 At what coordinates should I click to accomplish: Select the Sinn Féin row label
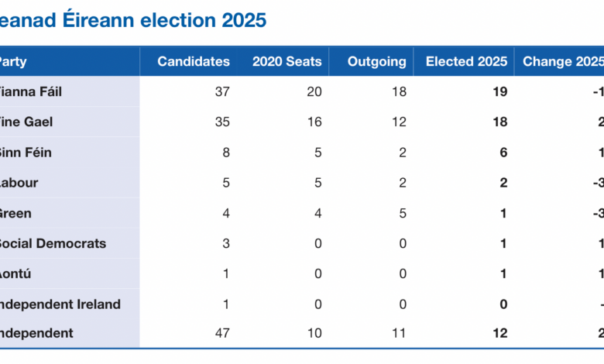pyautogui.click(x=26, y=153)
